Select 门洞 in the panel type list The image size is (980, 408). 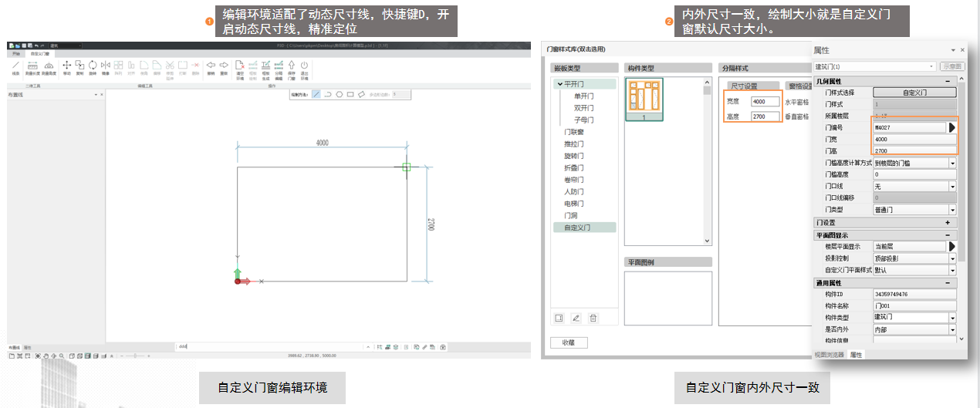pyautogui.click(x=571, y=215)
